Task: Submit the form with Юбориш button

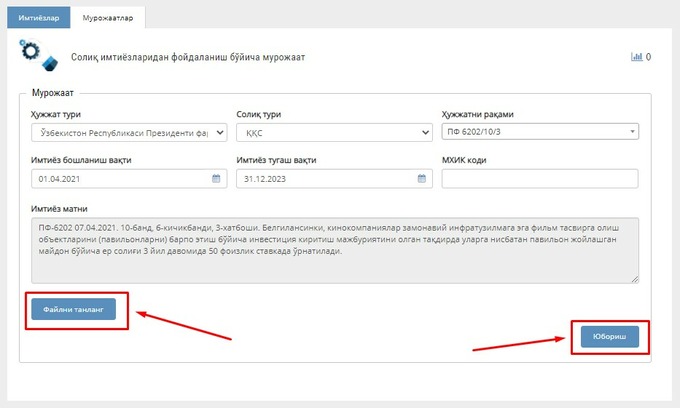Action: point(610,338)
